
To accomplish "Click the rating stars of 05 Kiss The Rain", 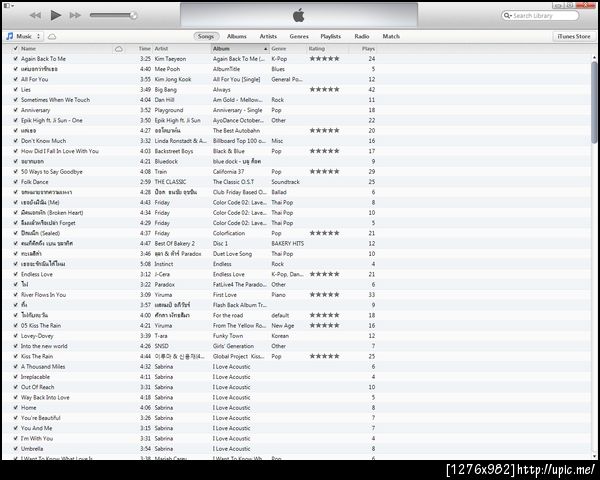I will [x=324, y=325].
